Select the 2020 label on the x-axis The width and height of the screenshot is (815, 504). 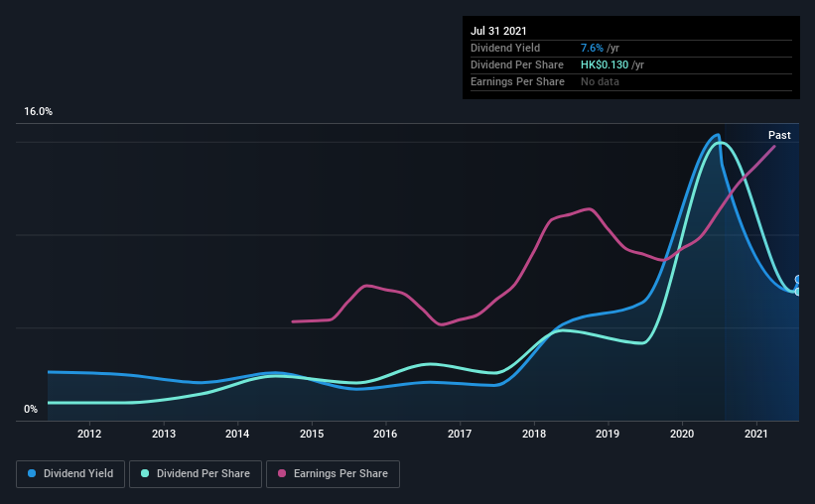click(682, 434)
